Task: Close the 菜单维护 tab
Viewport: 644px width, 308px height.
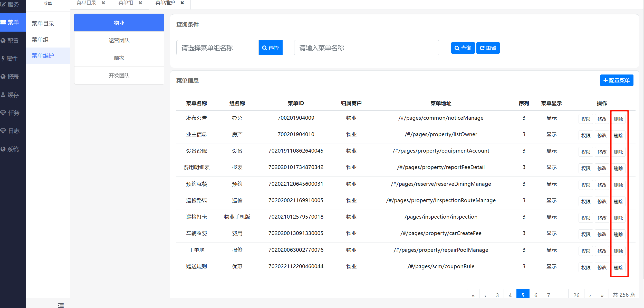Action: coord(182,3)
